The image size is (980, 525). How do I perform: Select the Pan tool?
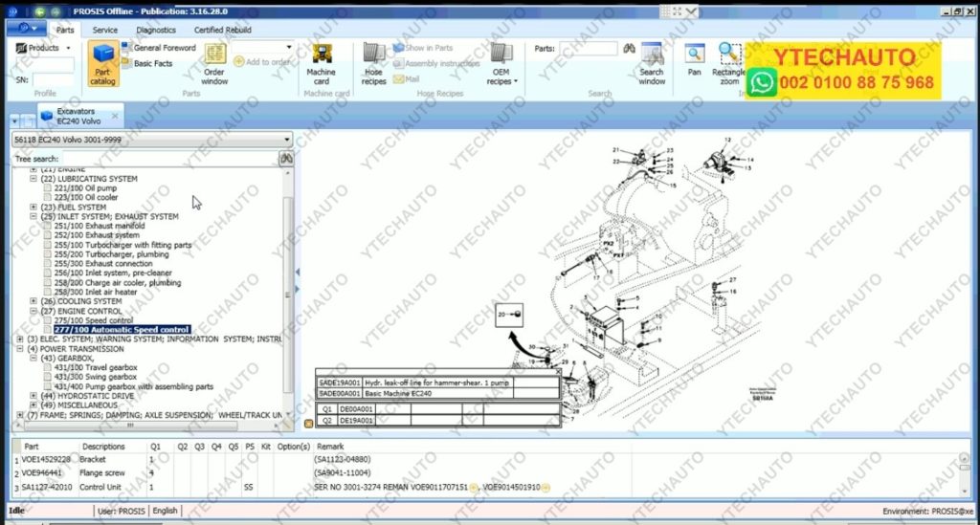(x=694, y=59)
